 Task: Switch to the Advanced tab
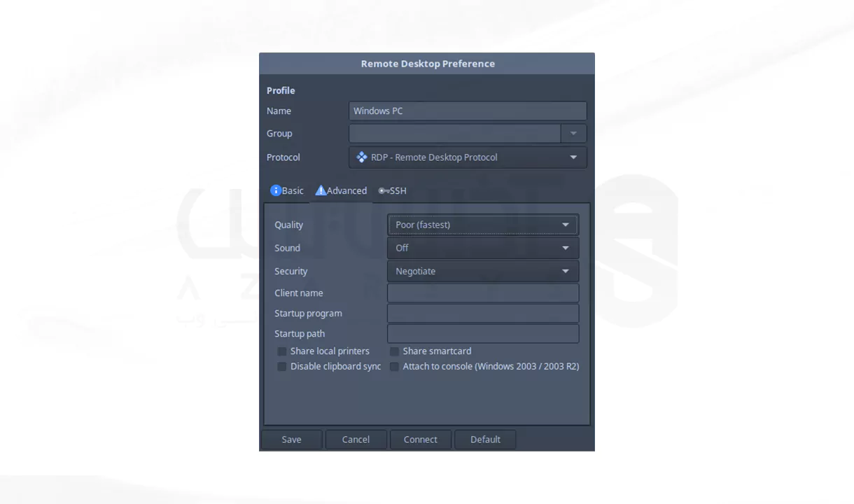tap(341, 190)
